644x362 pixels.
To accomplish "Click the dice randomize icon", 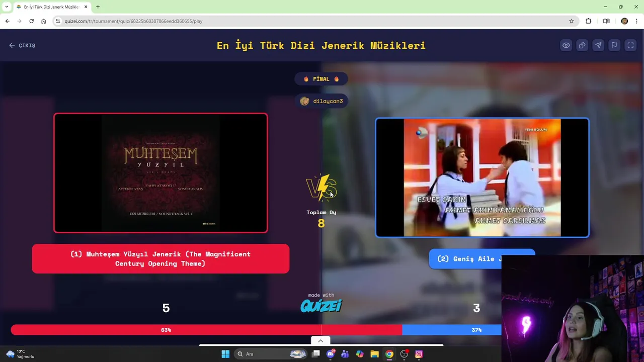I will (x=582, y=45).
